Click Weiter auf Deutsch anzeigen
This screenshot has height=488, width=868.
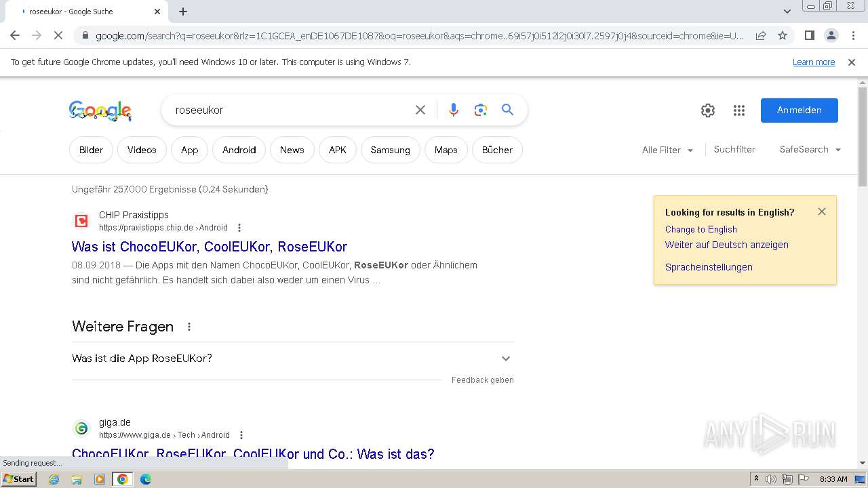click(727, 245)
